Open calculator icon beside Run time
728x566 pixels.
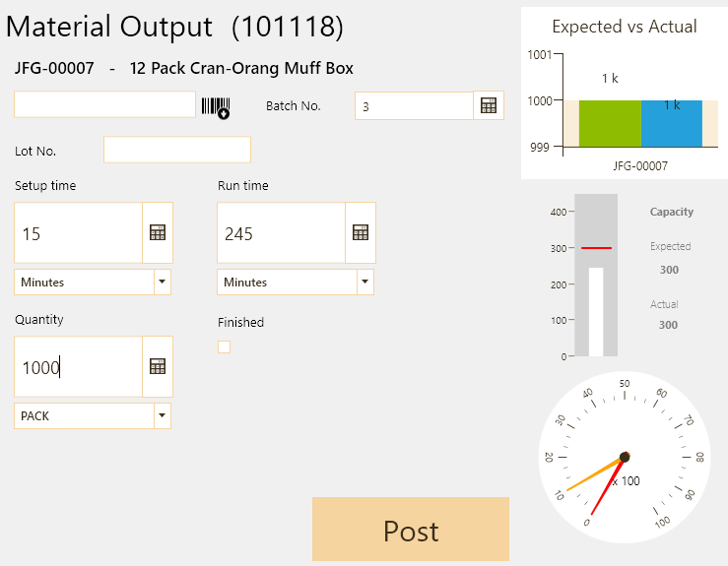pos(361,232)
